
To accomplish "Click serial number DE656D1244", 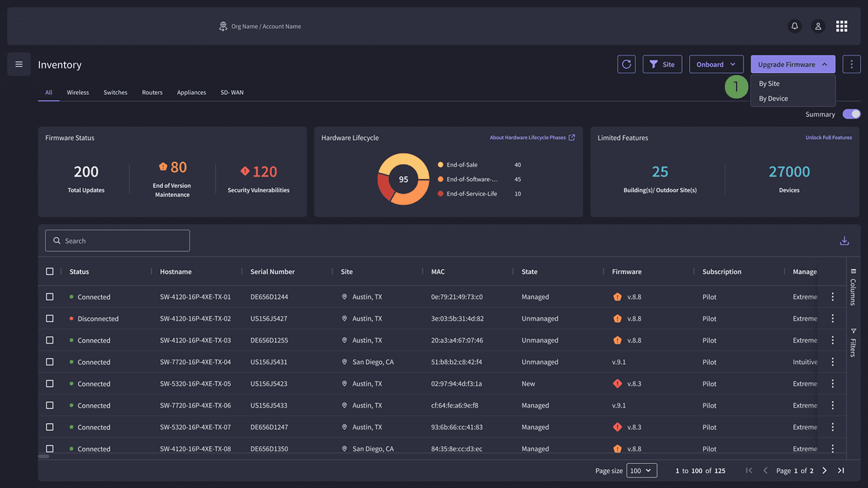I will click(x=269, y=297).
